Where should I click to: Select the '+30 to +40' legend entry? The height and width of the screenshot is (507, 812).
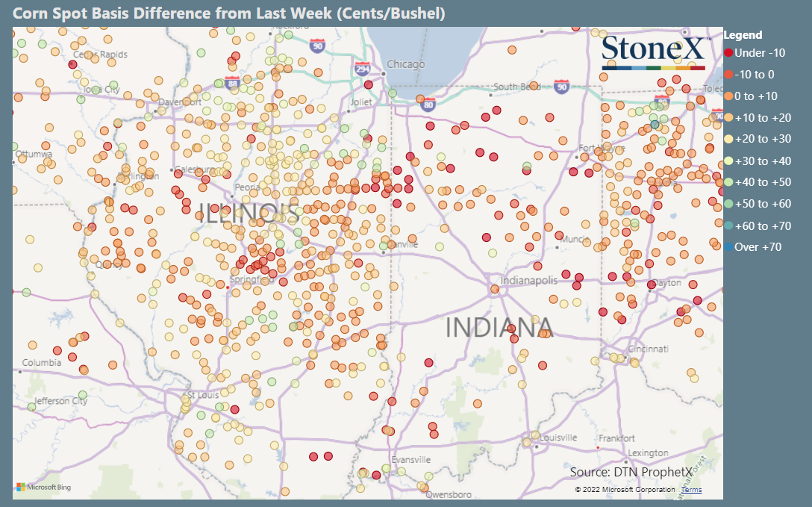(758, 161)
